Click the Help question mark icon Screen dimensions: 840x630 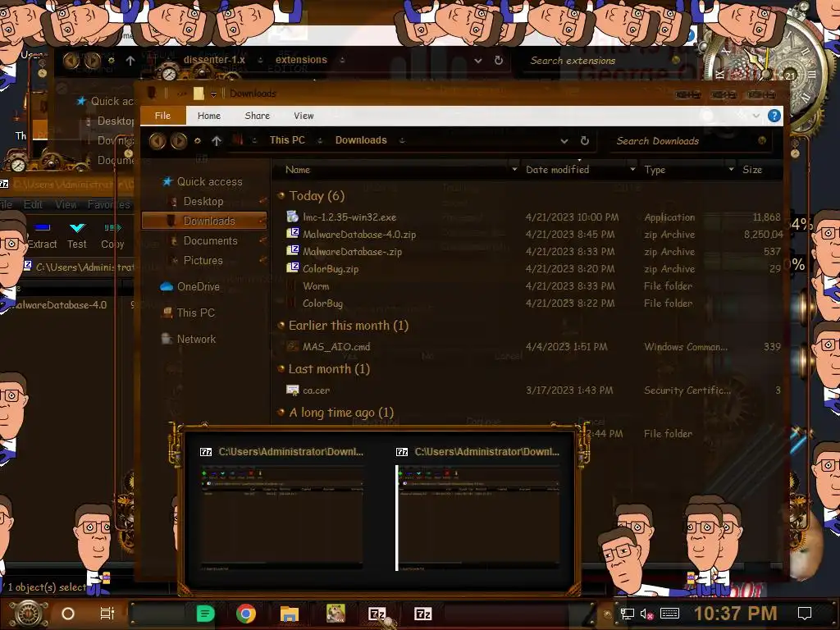click(774, 116)
